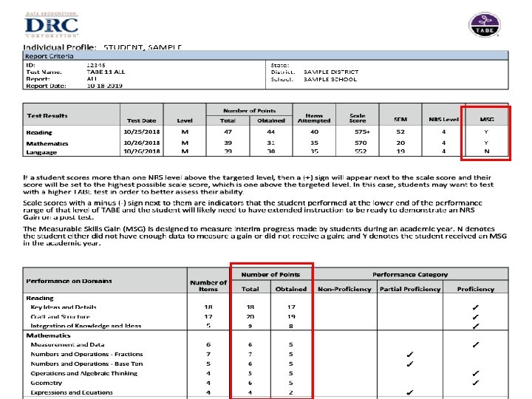Select the Expressions and Equations row label
Image resolution: width=532 pixels, height=399 pixels.
pos(71,392)
